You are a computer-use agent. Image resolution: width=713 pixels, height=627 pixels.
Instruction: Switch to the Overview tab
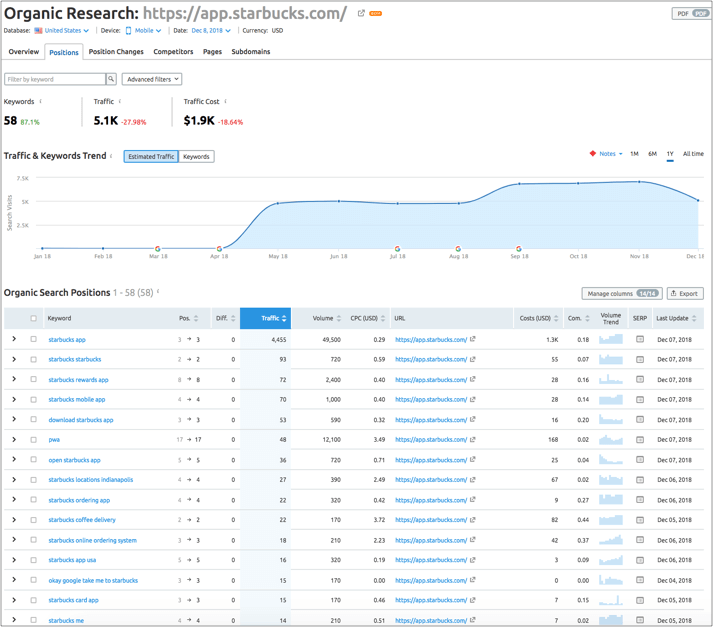pos(24,51)
